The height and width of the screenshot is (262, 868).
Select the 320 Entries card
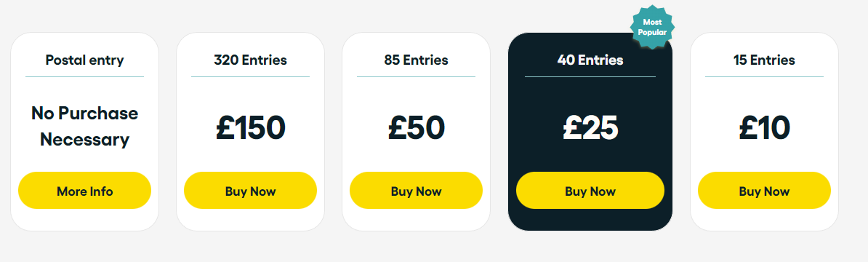tap(250, 132)
